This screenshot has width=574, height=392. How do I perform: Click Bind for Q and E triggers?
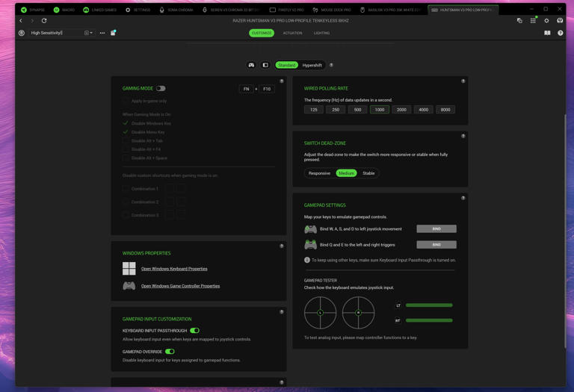pyautogui.click(x=436, y=245)
